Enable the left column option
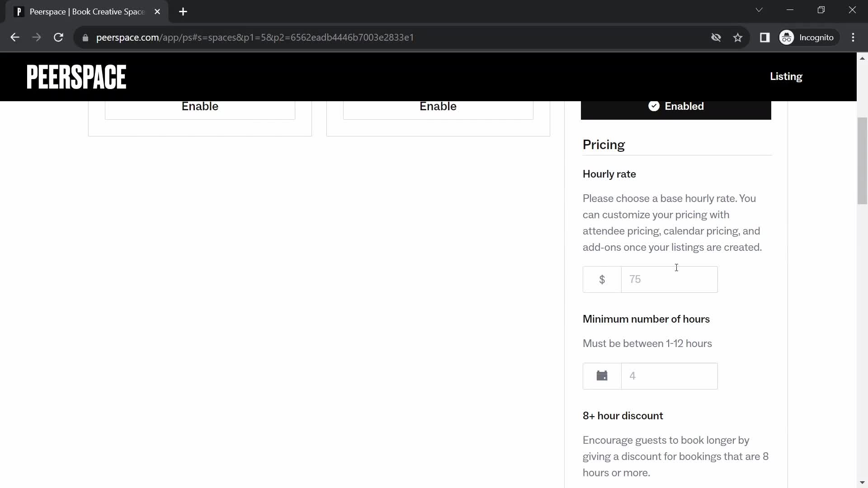 point(200,106)
